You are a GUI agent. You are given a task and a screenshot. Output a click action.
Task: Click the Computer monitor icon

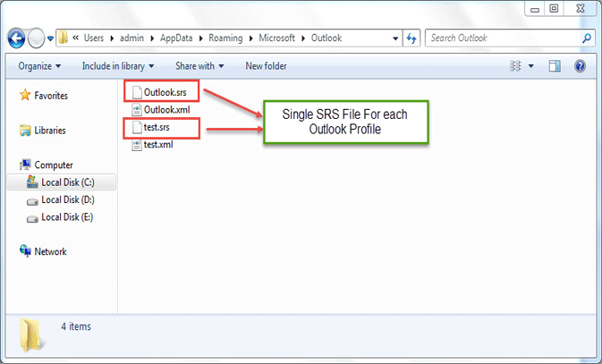(25, 165)
